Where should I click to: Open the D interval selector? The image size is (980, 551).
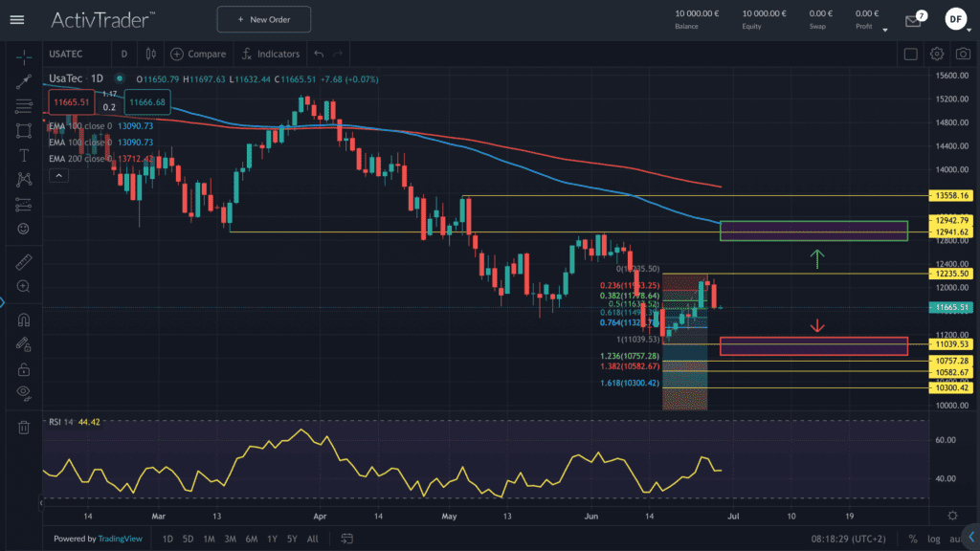[122, 54]
